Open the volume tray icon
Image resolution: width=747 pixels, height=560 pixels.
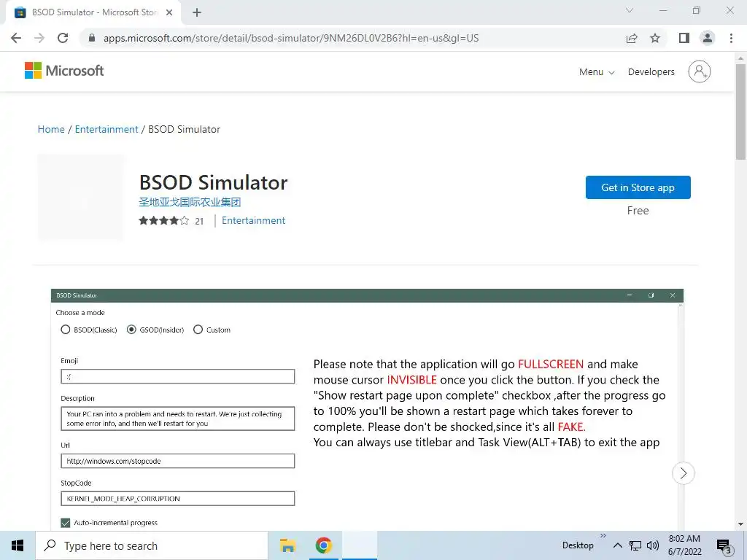pyautogui.click(x=653, y=545)
